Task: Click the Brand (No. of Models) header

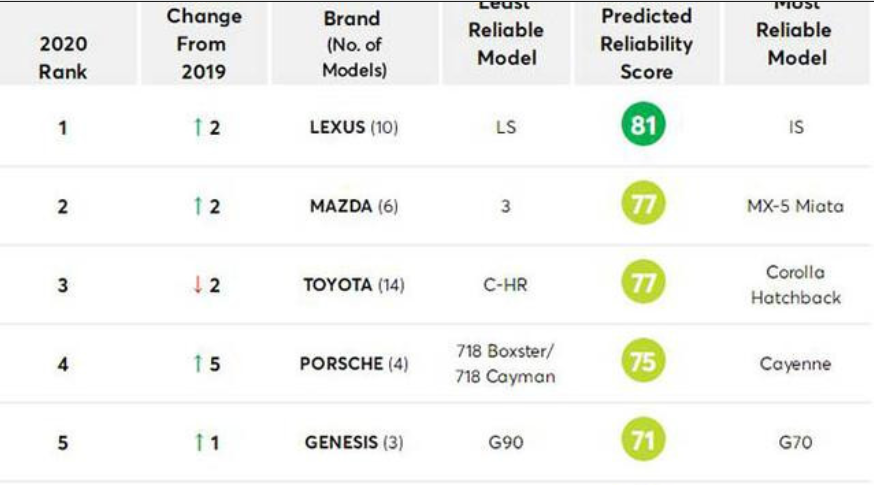Action: pos(352,45)
